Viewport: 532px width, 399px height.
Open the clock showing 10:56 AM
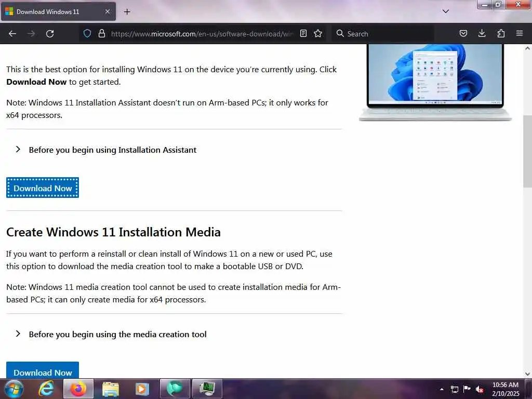tap(506, 389)
